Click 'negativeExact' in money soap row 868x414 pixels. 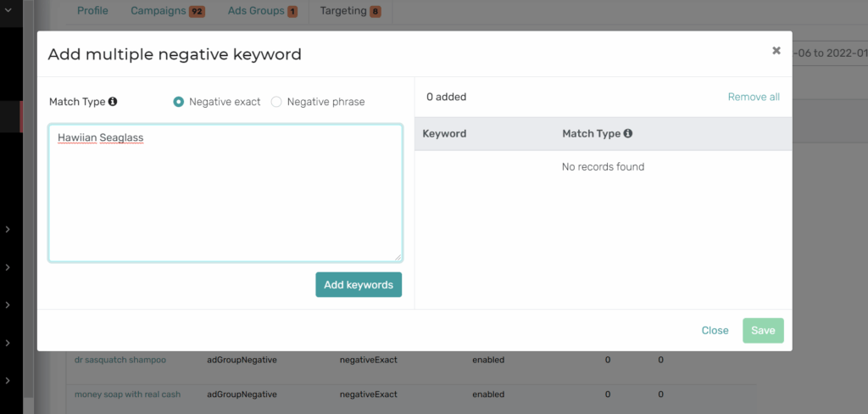(x=368, y=394)
